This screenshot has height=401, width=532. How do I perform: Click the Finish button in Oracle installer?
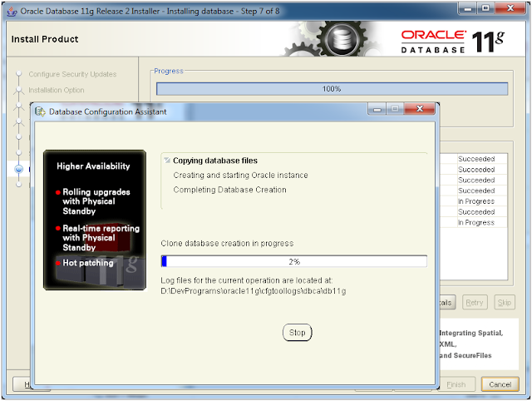pos(457,384)
